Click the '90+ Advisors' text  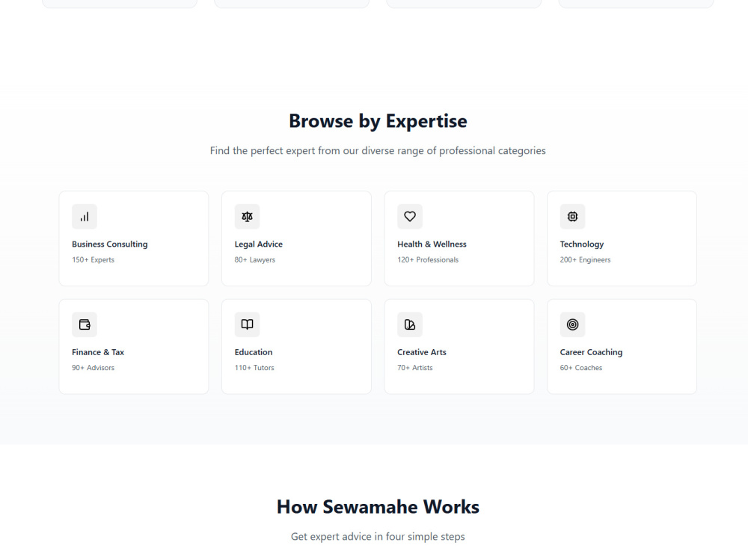click(93, 368)
